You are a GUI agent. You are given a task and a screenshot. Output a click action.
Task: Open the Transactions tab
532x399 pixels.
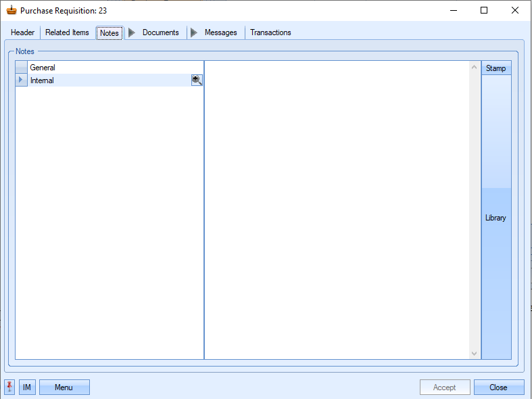[x=270, y=32]
